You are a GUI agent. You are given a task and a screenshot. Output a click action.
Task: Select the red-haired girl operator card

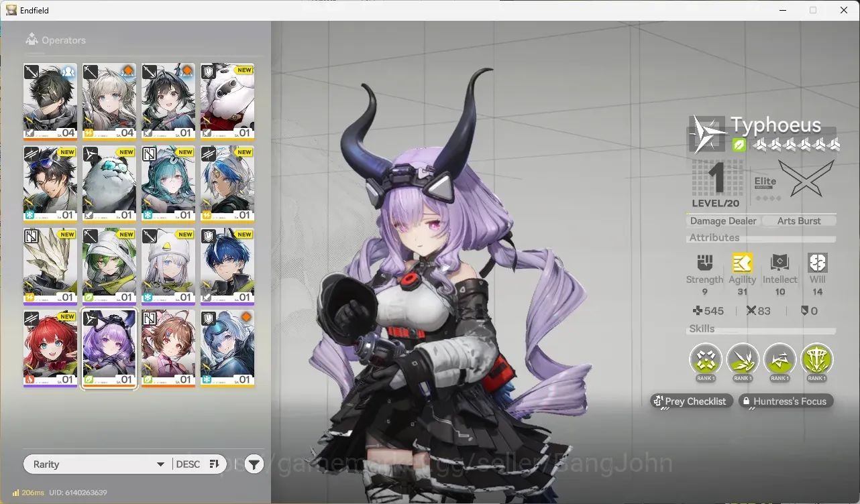[50, 349]
